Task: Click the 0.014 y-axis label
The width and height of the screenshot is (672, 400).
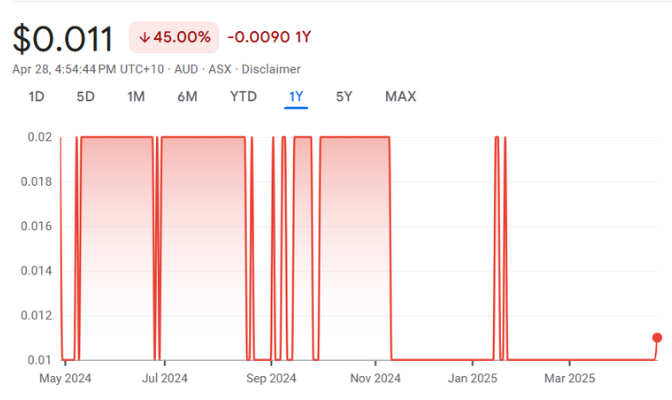Action: [x=36, y=271]
